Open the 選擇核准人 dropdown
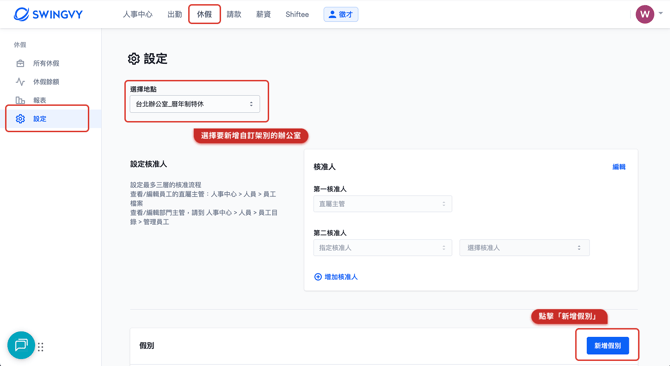This screenshot has width=670, height=366. 524,248
